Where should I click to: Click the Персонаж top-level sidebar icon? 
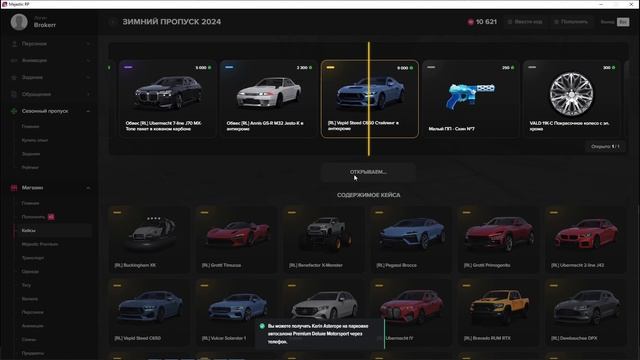coord(14,44)
